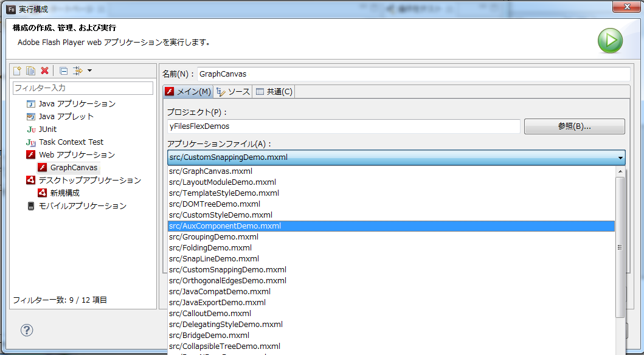The image size is (644, 355).
Task: Choose src/CalloutDemo.mxml from the list
Action: tap(391, 314)
